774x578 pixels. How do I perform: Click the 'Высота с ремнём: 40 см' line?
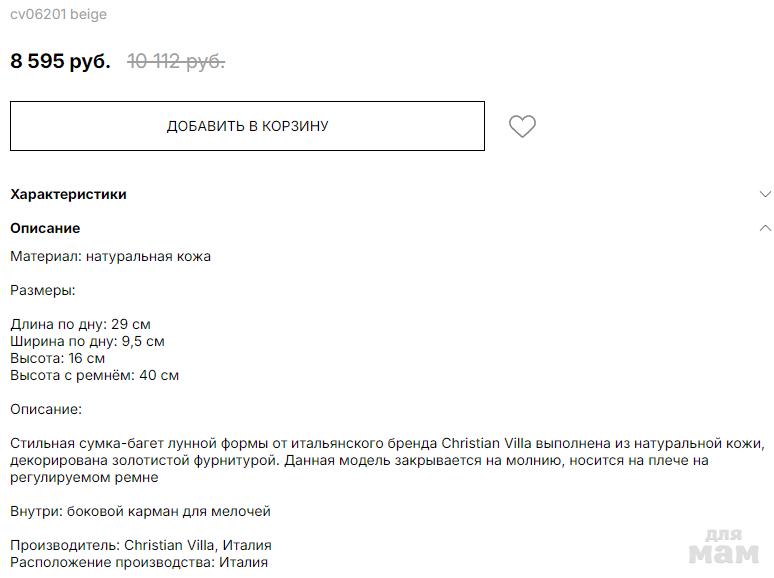point(94,375)
